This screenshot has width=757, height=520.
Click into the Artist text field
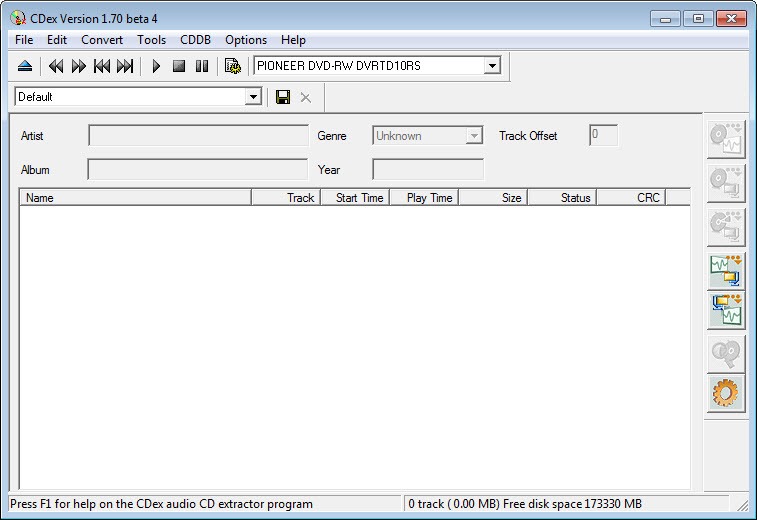(198, 135)
